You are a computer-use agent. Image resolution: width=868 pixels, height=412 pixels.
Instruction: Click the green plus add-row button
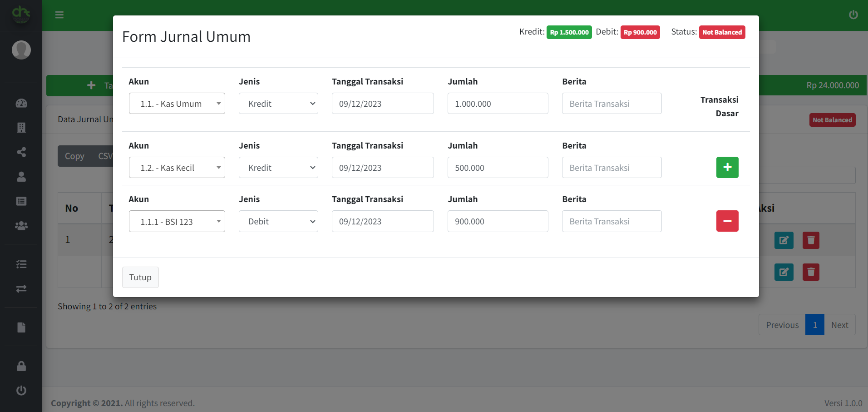point(727,167)
